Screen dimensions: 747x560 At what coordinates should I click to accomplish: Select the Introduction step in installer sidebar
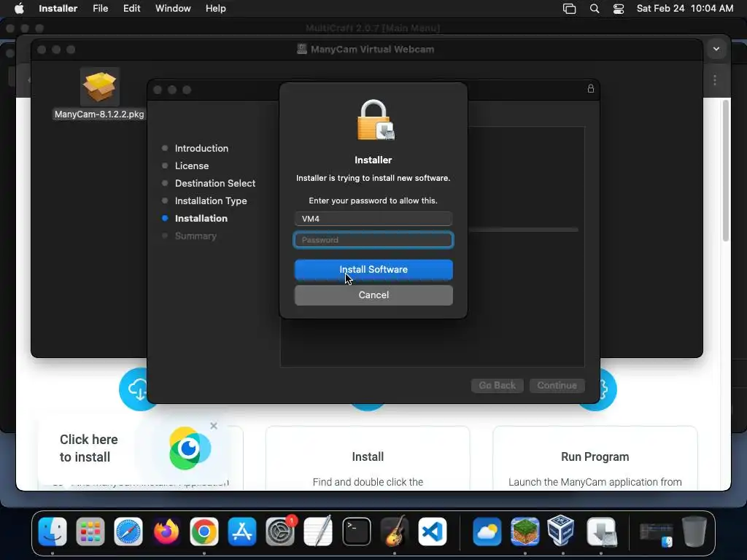(201, 148)
